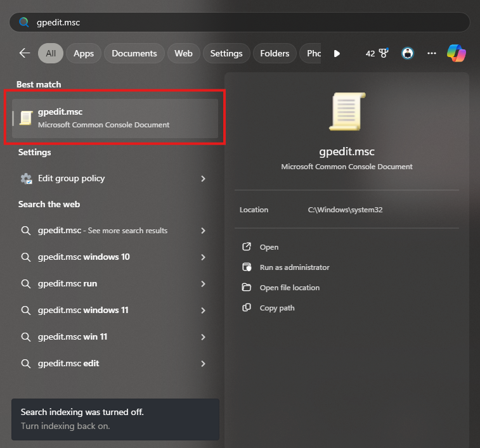
Task: Select the Settings filter tab
Action: coord(226,53)
